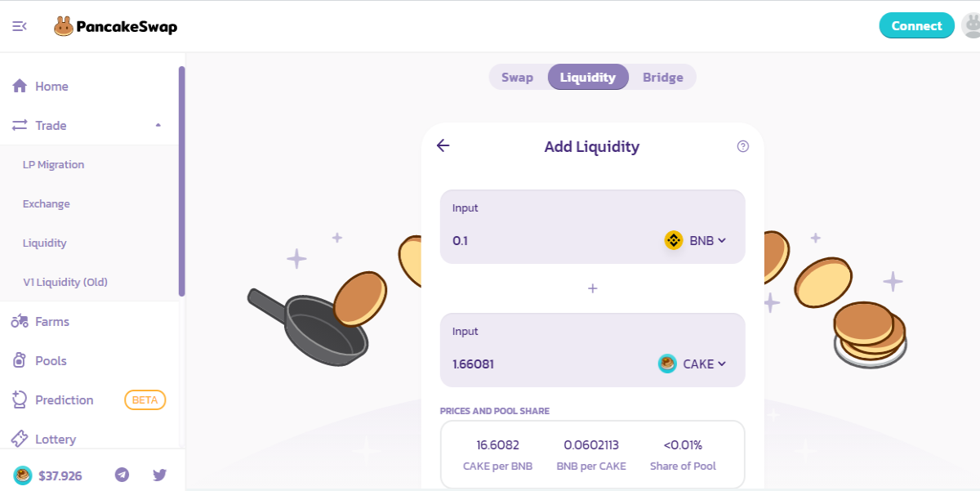Open the user avatar icon
980x491 pixels.
click(971, 25)
